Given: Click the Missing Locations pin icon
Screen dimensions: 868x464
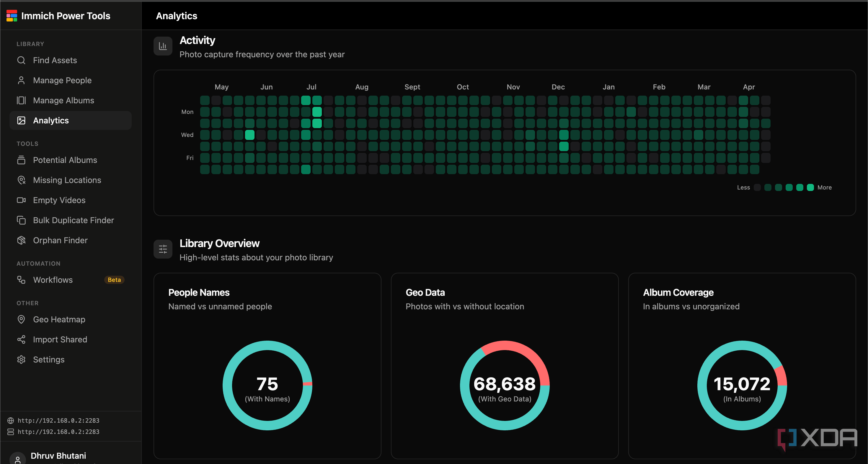Looking at the screenshot, I should (21, 180).
